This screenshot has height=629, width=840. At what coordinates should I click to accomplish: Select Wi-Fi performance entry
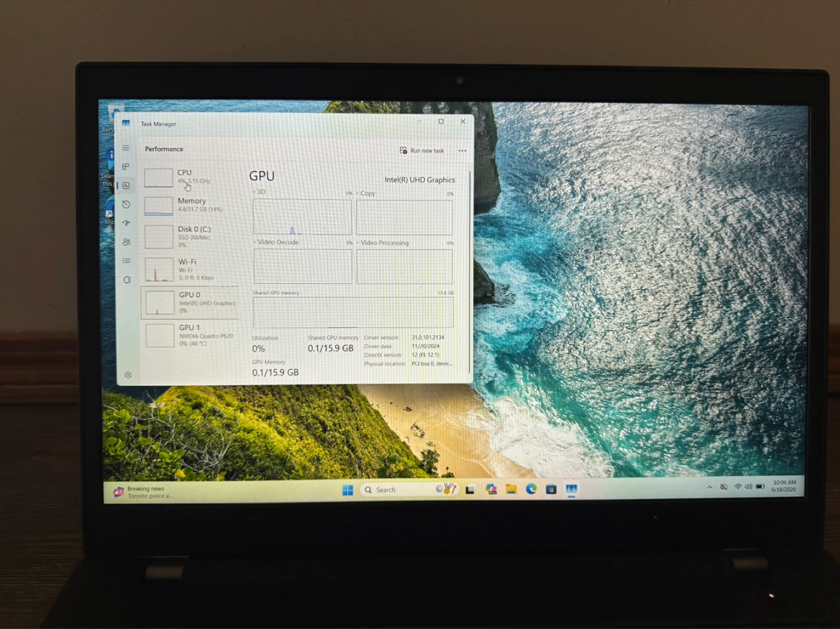(190, 269)
